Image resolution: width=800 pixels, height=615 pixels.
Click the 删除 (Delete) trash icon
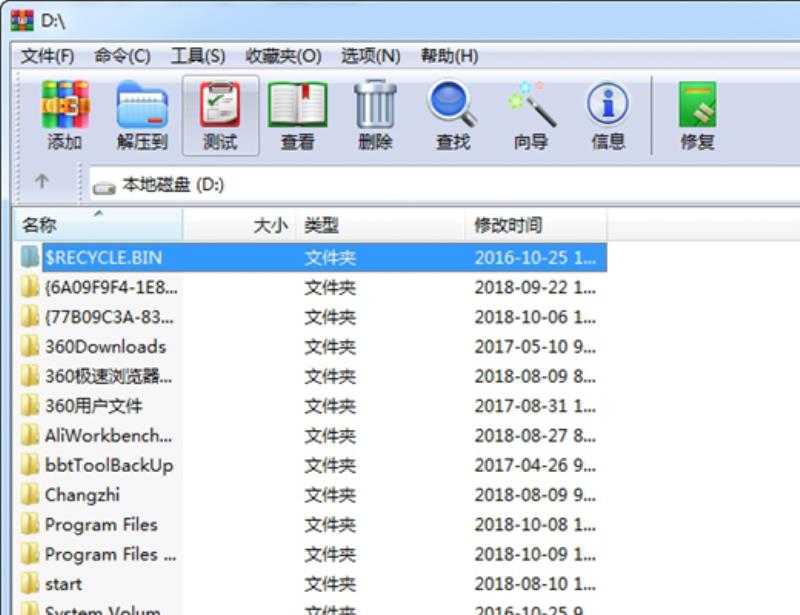376,104
